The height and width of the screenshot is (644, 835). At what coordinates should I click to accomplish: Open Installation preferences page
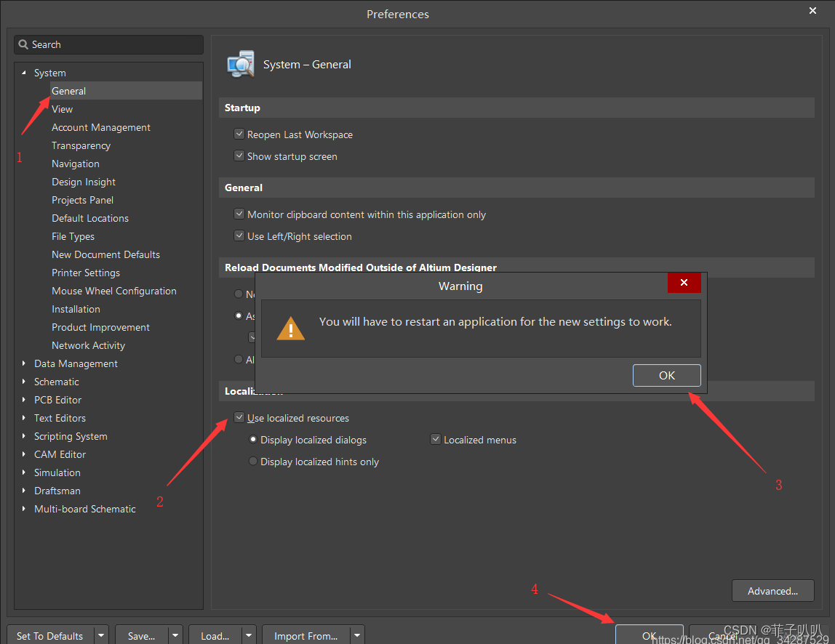pyautogui.click(x=76, y=309)
